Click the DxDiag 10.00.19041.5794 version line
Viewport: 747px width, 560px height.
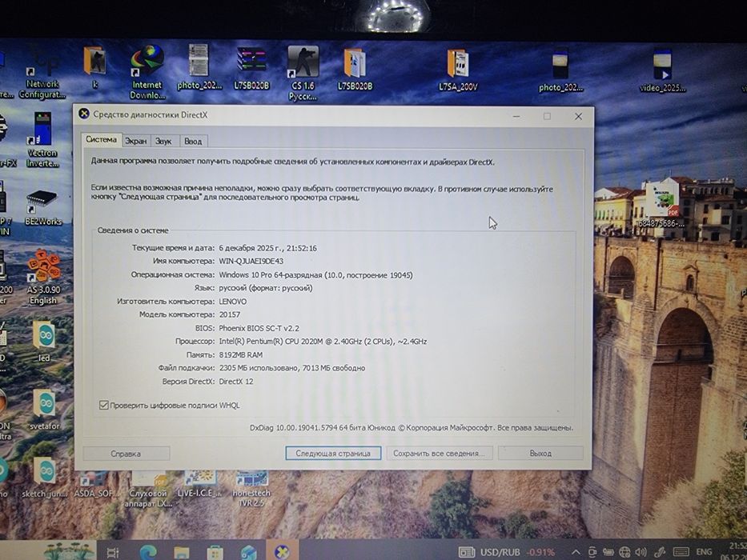(x=412, y=428)
